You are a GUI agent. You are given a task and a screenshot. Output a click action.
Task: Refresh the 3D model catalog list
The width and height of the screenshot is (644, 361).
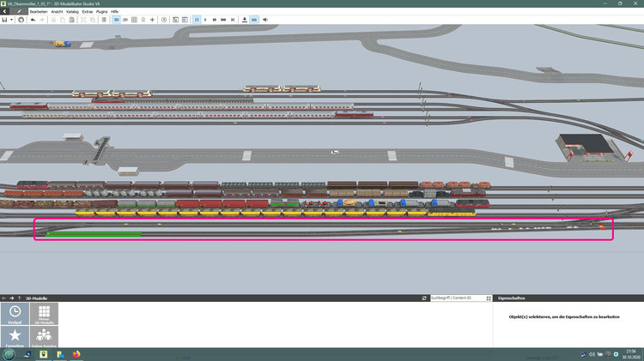[424, 298]
